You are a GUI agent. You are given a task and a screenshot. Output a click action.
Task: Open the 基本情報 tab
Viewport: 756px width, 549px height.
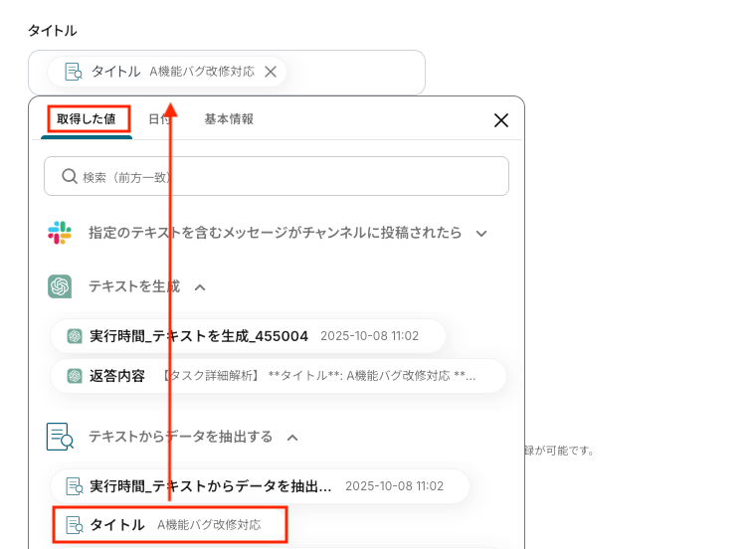(229, 119)
